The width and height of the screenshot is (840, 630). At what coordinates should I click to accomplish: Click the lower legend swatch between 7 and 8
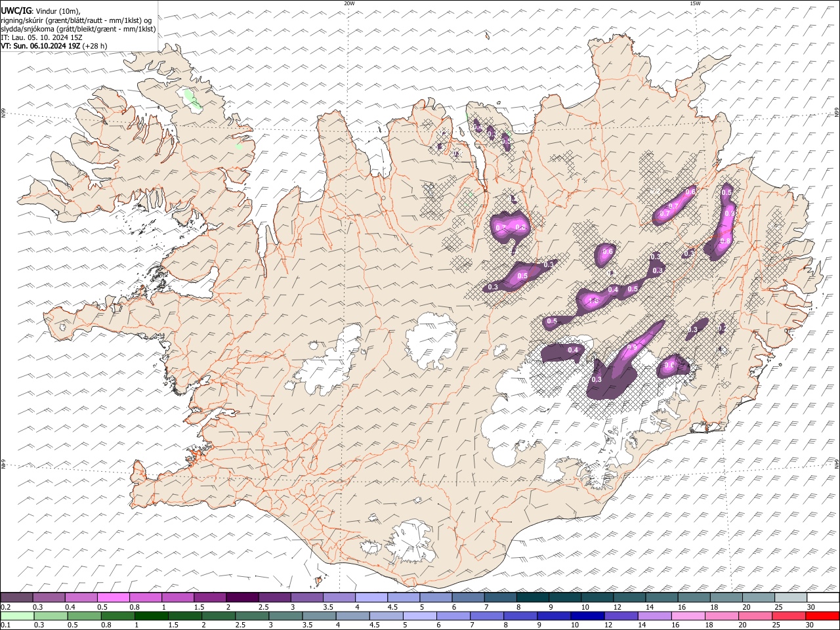(x=486, y=616)
